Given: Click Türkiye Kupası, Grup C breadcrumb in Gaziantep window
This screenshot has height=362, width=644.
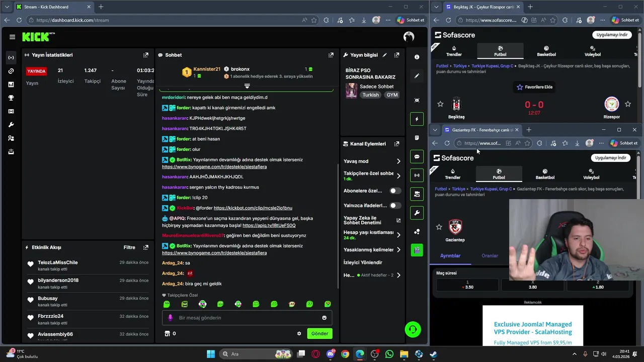Looking at the screenshot, I should (492, 189).
